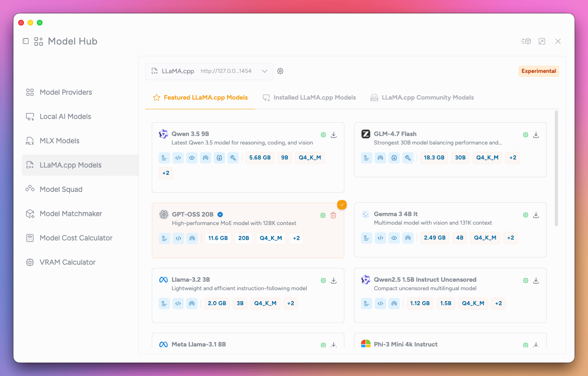Click the green chip icon on GLM-4.7 Flash

pyautogui.click(x=525, y=135)
